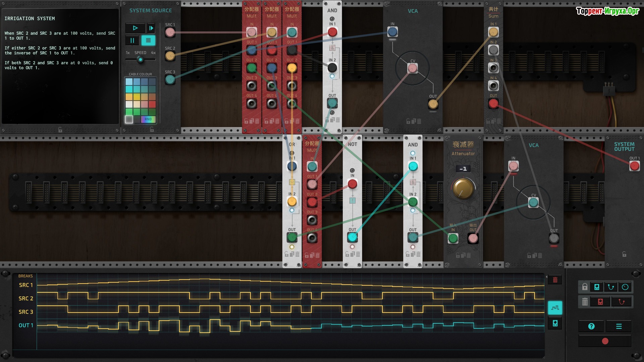Open help with the question mark icon
Viewport: 644px width, 362px height.
click(x=591, y=326)
